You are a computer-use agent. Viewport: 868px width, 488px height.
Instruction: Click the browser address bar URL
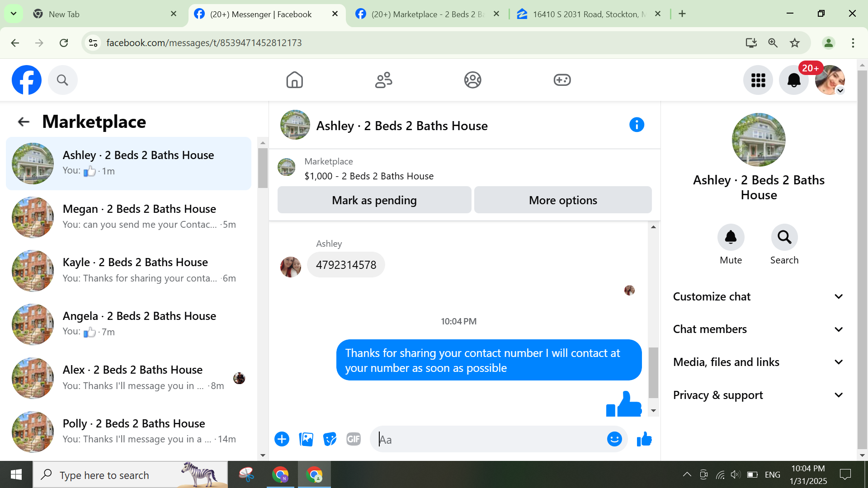tap(204, 43)
